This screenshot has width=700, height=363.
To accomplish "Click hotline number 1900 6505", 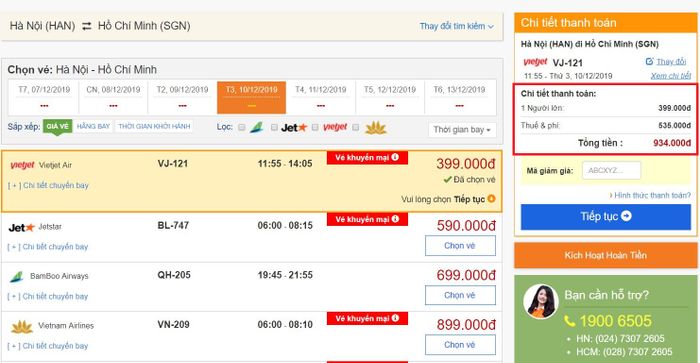I will [616, 321].
